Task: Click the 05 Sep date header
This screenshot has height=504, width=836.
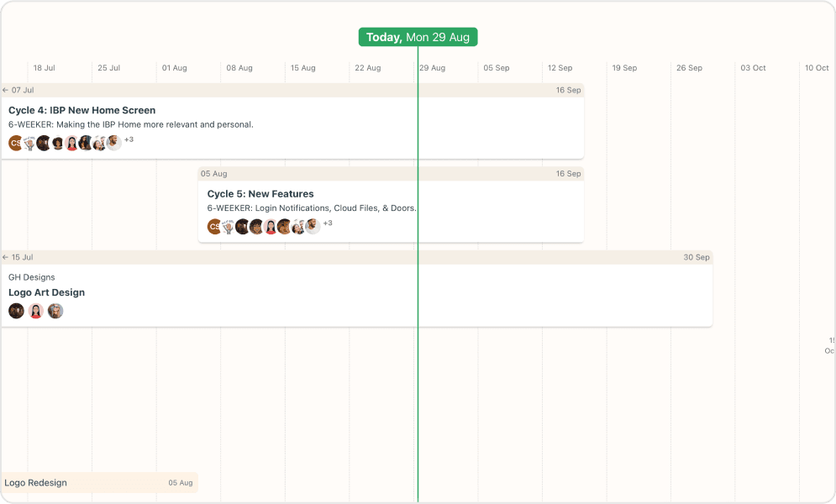Action: (x=497, y=68)
